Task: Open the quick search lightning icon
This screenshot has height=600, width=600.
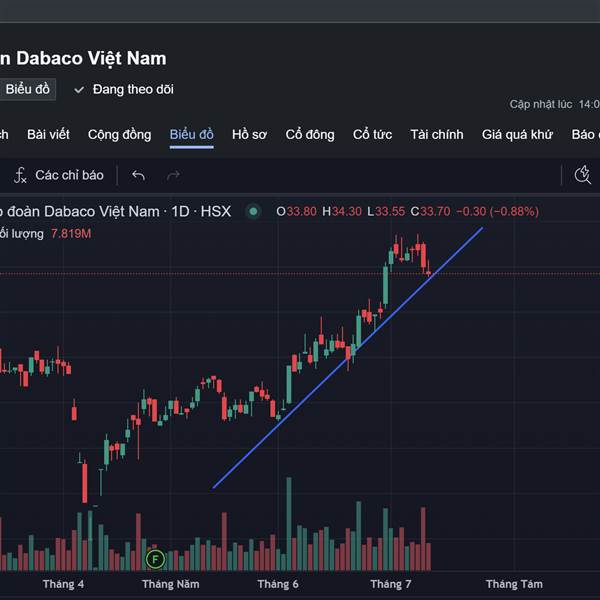Action: (x=582, y=175)
